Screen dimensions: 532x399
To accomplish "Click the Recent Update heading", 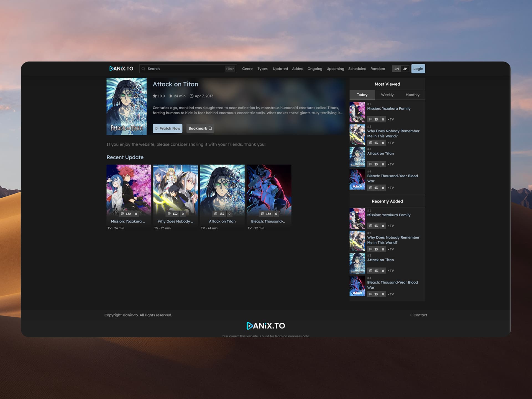I will [x=125, y=157].
